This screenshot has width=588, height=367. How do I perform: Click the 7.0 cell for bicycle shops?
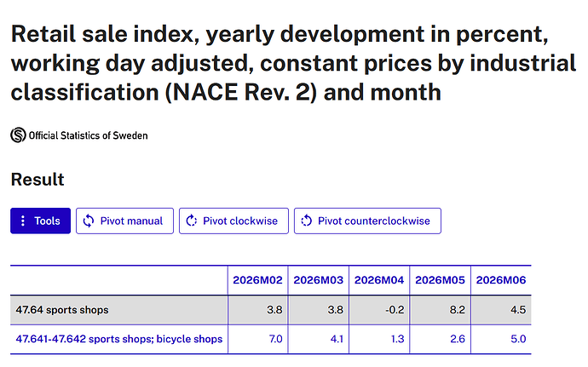click(257, 339)
